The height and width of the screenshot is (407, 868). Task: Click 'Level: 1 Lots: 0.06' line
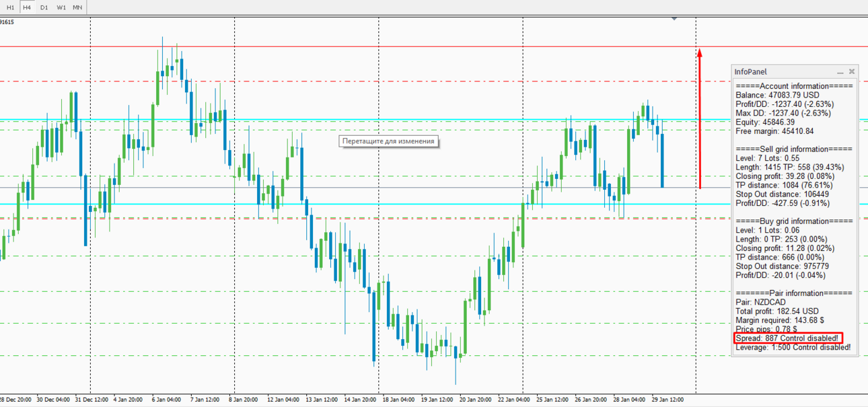[x=768, y=230]
